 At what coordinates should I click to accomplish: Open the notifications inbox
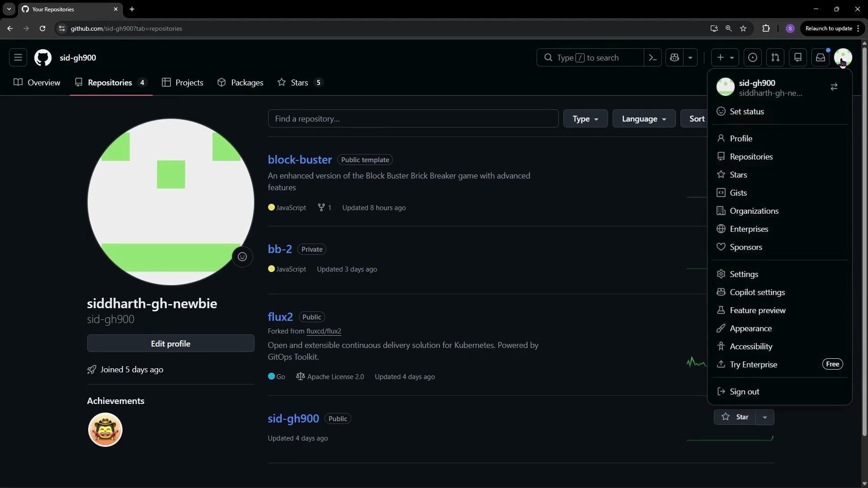[821, 57]
